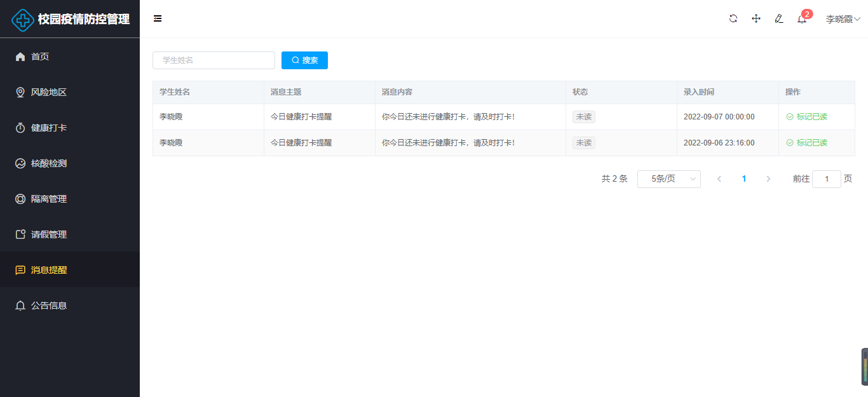Open the 李晓霞 user dropdown menu

[x=843, y=19]
